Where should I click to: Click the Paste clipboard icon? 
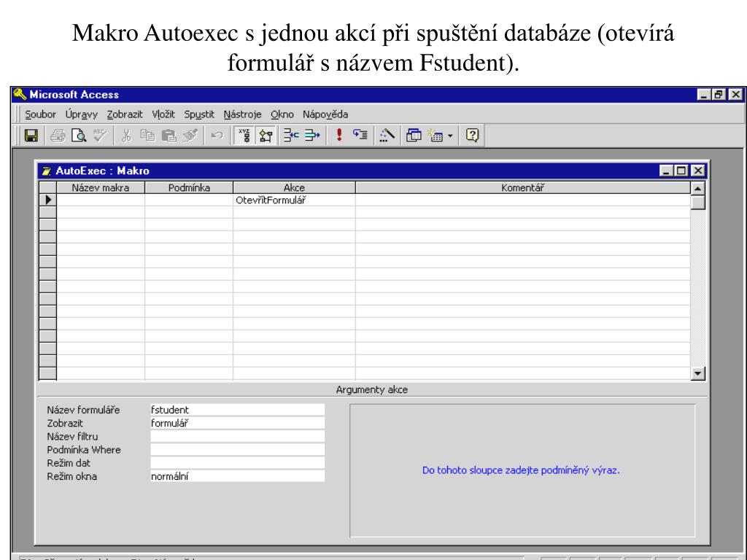(169, 136)
